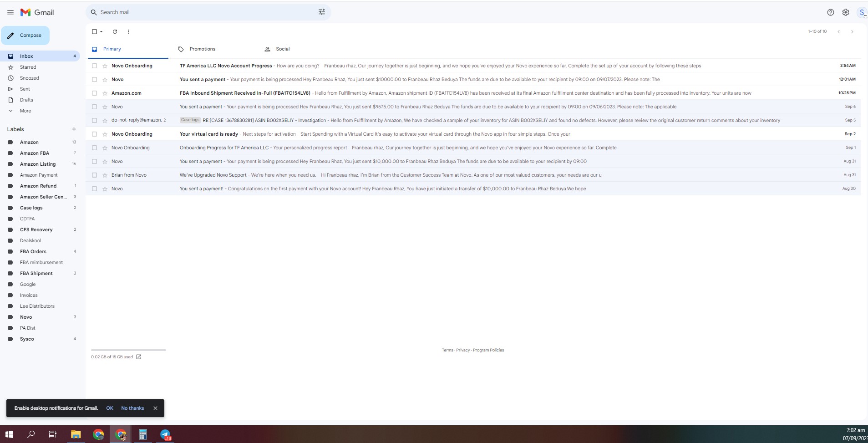This screenshot has height=443, width=868.
Task: Select the TF America LLC Novo Account Progress email
Action: 94,66
